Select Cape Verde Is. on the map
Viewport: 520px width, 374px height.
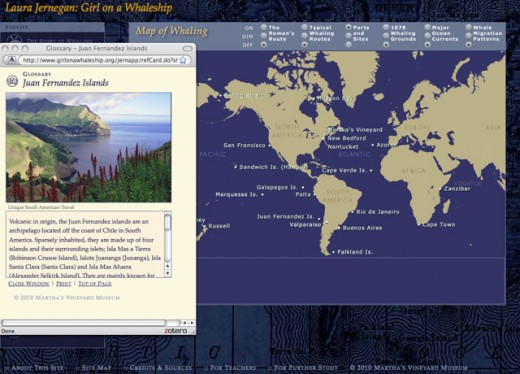[344, 170]
